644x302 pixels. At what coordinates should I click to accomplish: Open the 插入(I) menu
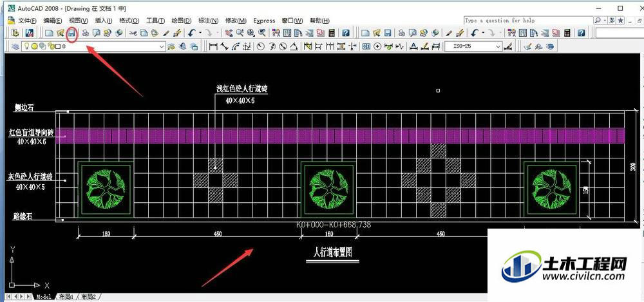(x=103, y=21)
